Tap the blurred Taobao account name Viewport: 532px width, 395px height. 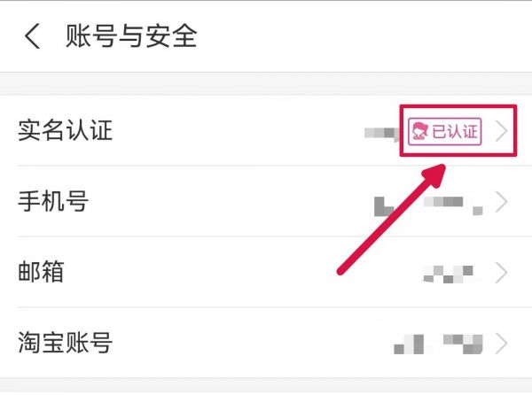[438, 344]
